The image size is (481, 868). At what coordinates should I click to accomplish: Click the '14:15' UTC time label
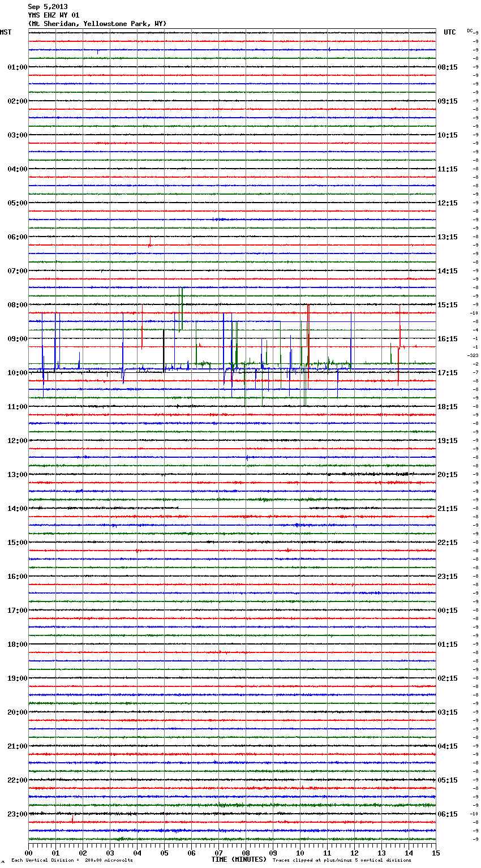(x=448, y=271)
